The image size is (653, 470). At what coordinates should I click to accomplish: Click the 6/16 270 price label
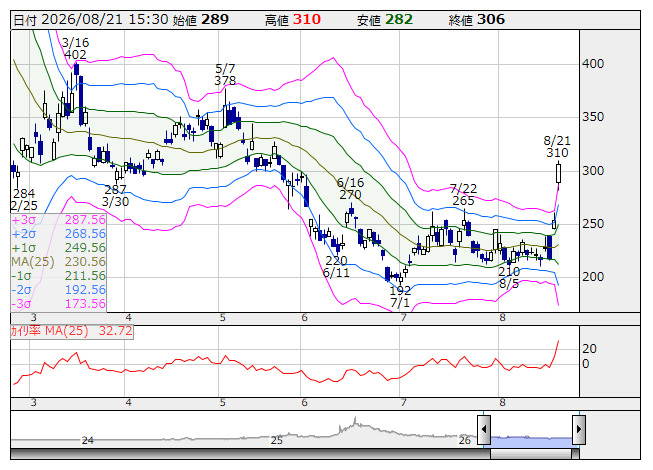click(x=350, y=189)
